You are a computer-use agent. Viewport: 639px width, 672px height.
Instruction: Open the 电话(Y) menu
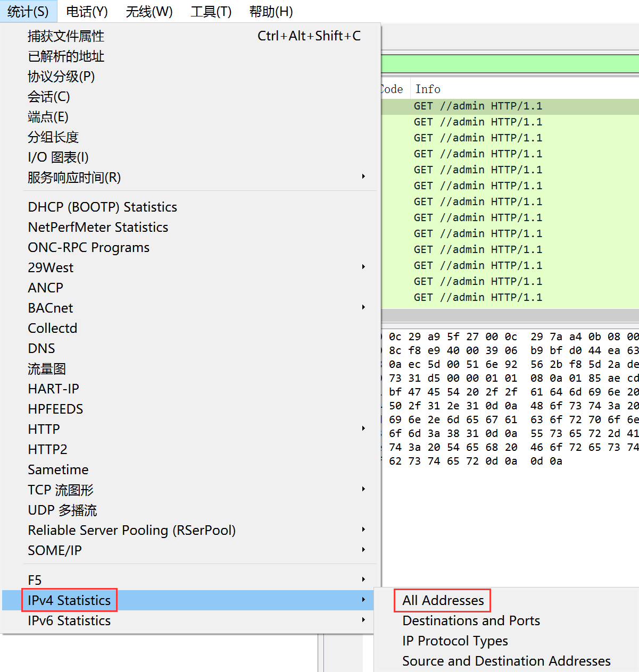coord(87,11)
